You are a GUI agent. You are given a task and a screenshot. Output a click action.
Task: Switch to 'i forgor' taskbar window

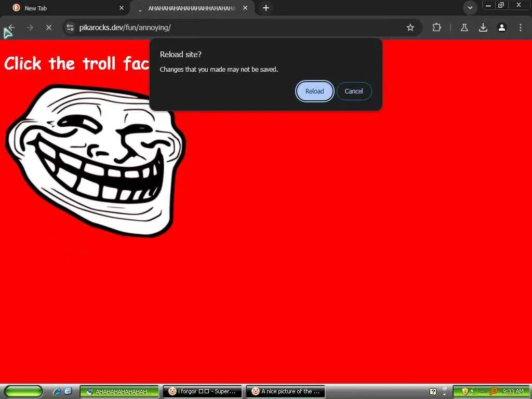[x=202, y=392]
